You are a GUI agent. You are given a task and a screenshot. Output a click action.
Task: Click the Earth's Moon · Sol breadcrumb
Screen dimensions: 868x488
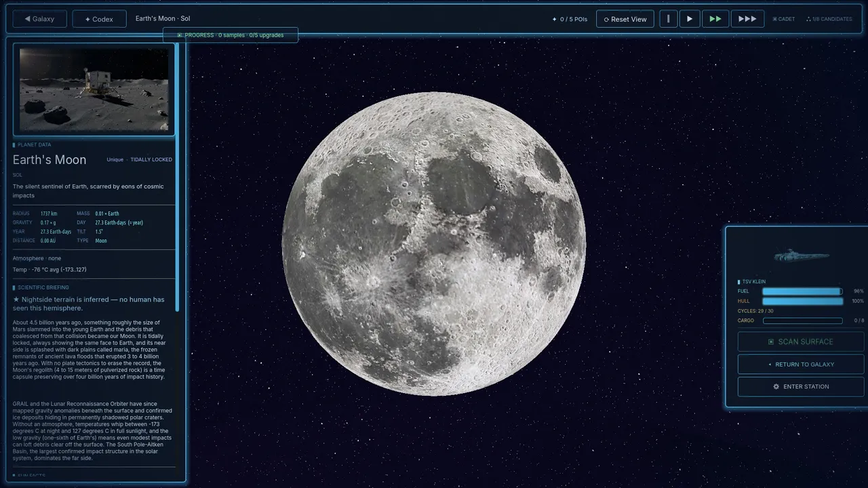coord(163,18)
